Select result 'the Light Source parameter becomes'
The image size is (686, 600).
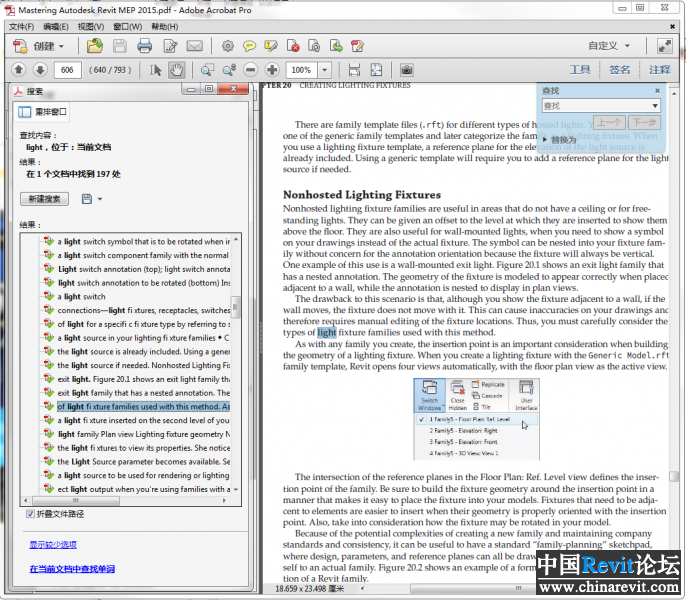point(144,462)
